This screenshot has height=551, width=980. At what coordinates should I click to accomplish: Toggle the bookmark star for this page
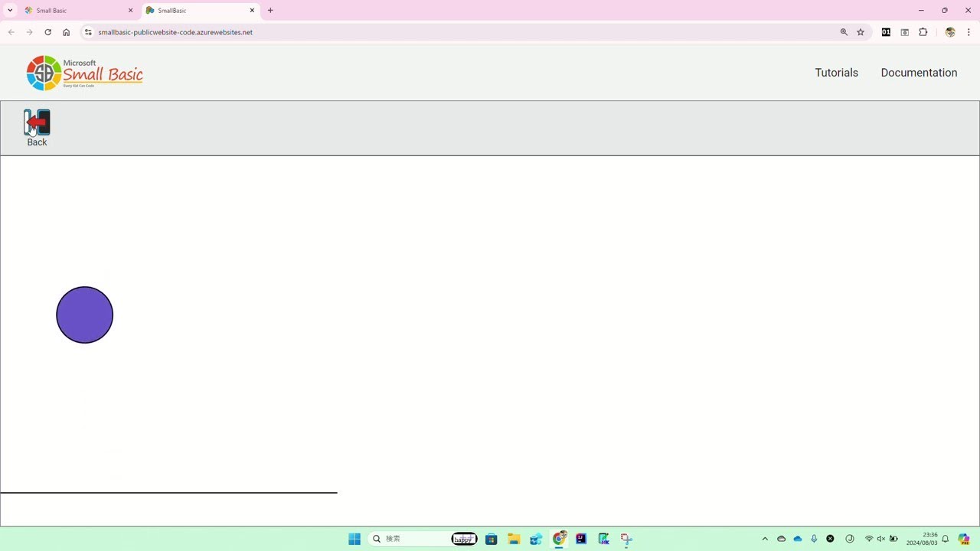[x=861, y=32]
